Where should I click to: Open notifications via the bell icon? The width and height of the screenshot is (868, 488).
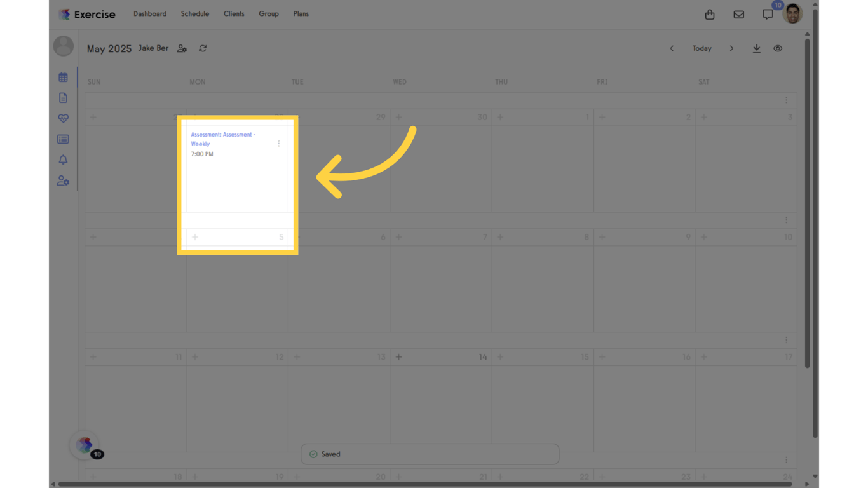[x=63, y=159]
